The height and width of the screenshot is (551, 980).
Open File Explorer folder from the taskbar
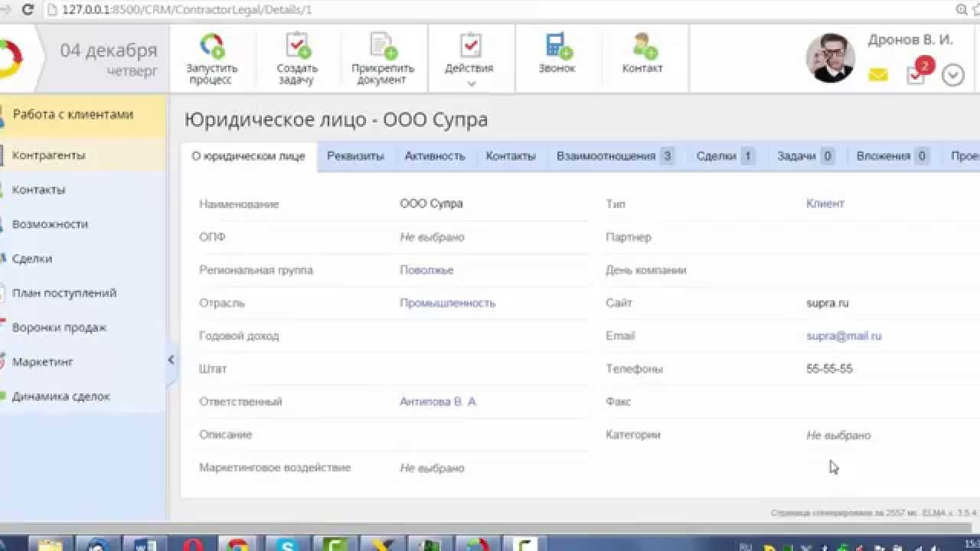tap(51, 545)
